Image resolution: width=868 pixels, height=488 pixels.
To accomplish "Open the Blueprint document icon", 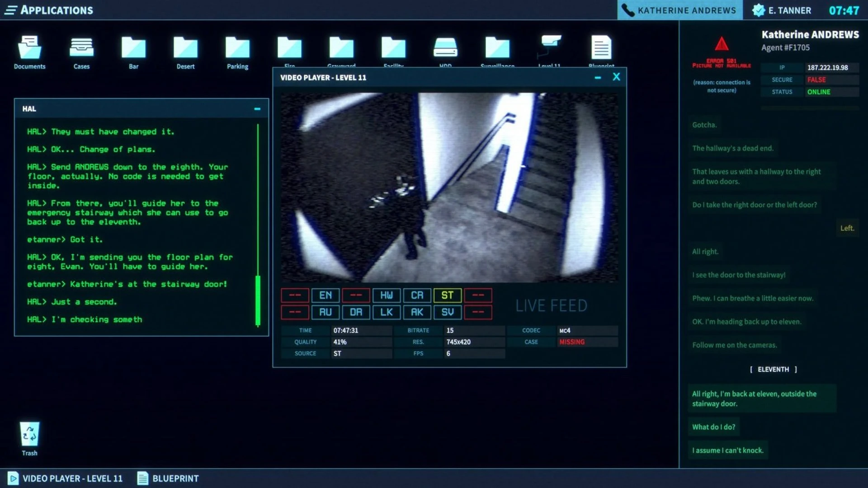I will click(601, 47).
